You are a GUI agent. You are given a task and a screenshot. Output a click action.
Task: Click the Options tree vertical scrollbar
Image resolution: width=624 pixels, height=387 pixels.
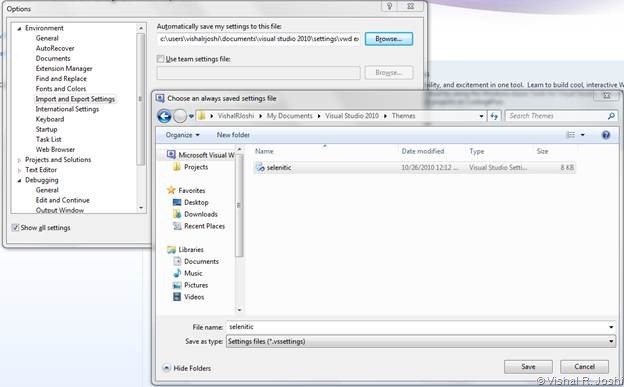(x=140, y=117)
